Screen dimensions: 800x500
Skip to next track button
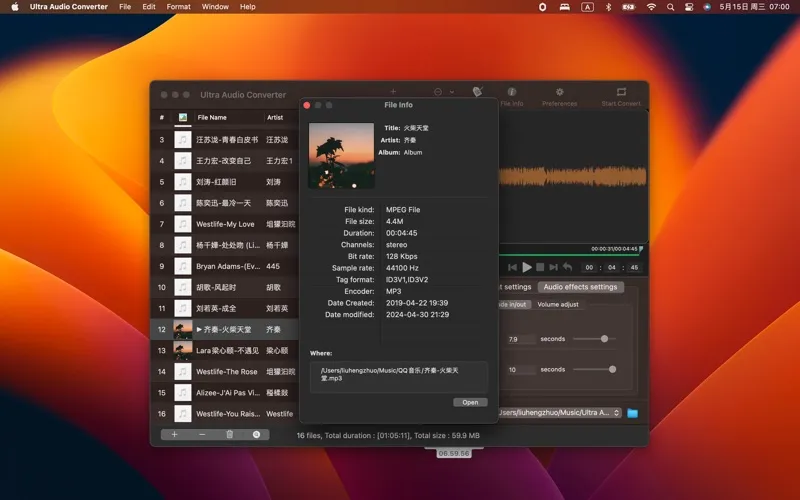(x=554, y=267)
